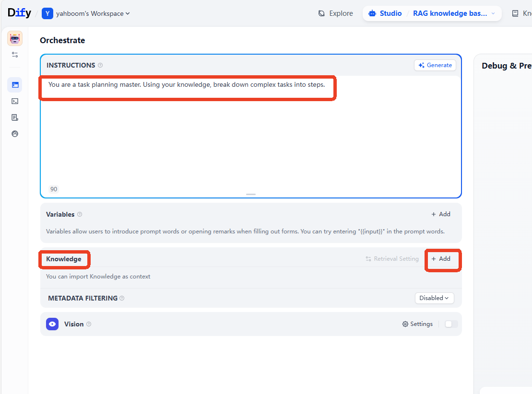The height and width of the screenshot is (394, 532).
Task: Switch to the Studio tab
Action: [385, 13]
